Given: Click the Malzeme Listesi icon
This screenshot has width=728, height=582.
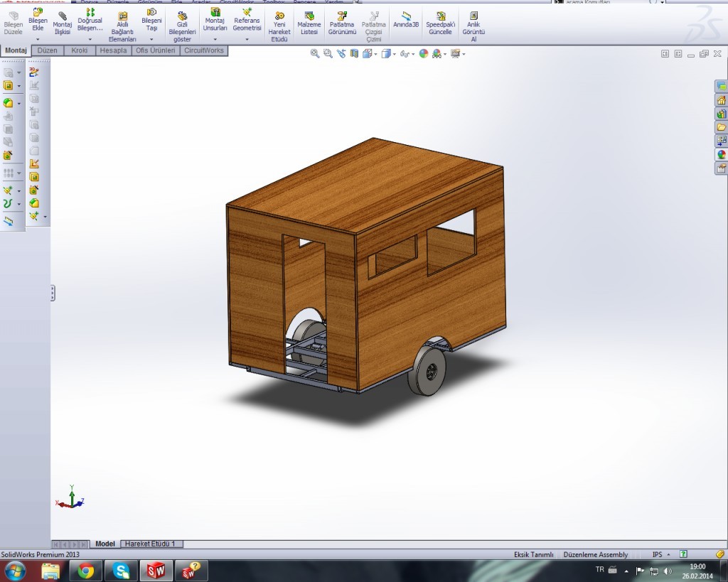Looking at the screenshot, I should pyautogui.click(x=309, y=16).
